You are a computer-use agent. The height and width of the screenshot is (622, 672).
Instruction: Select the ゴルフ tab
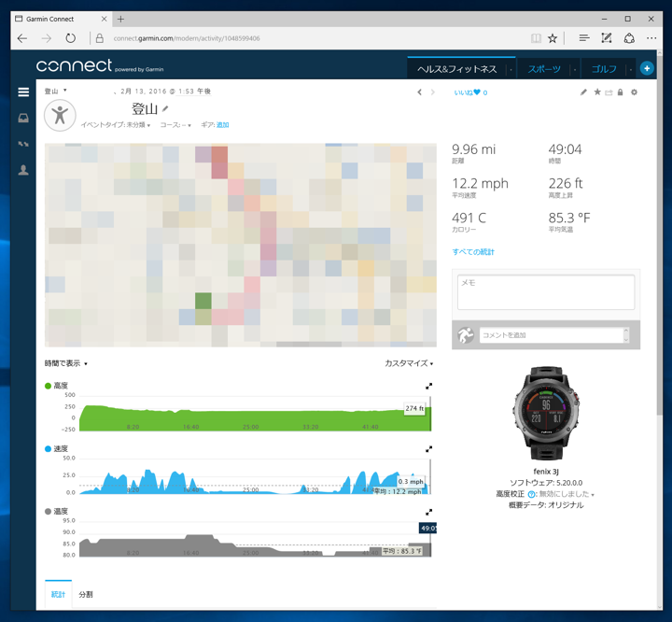point(604,68)
